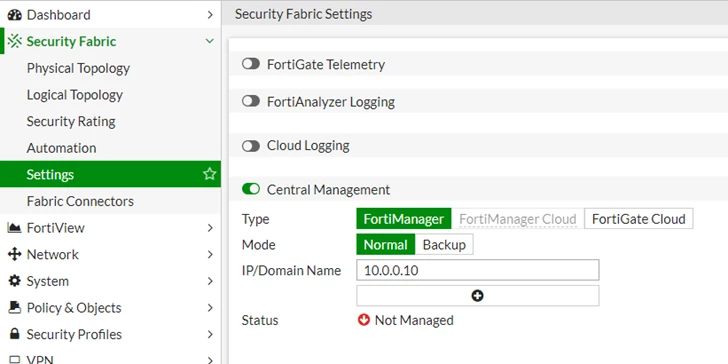
Task: Enable the FortiGate Telemetry switch
Action: tap(251, 64)
